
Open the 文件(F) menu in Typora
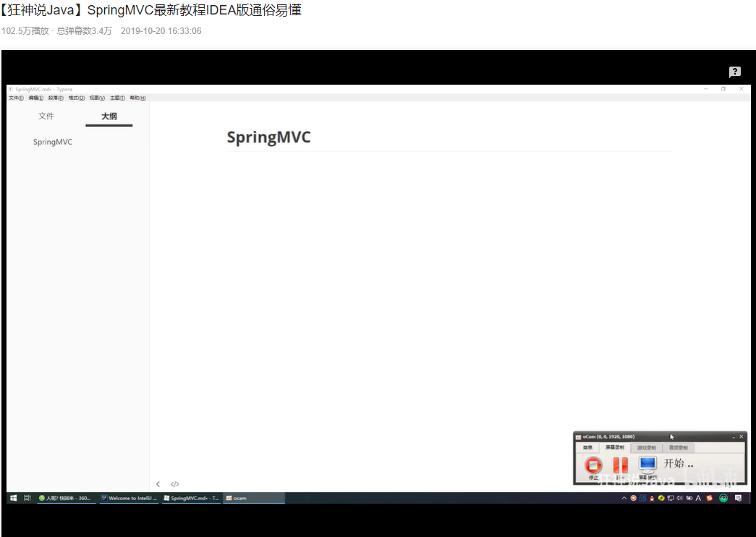point(17,98)
